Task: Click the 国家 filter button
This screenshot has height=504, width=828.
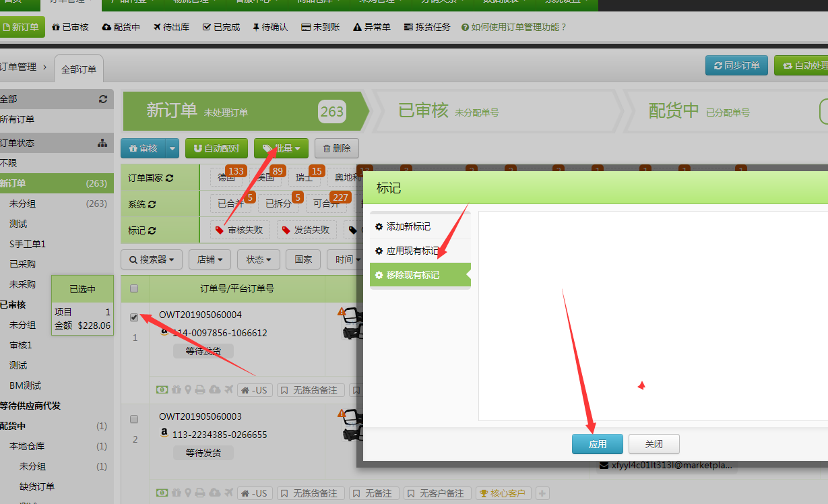Action: click(303, 259)
